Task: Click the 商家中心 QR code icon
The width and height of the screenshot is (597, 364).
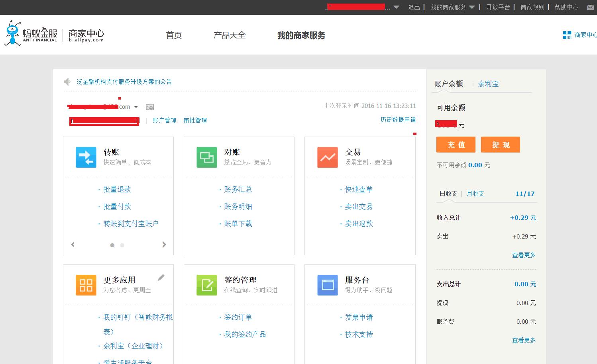Action: click(x=567, y=35)
